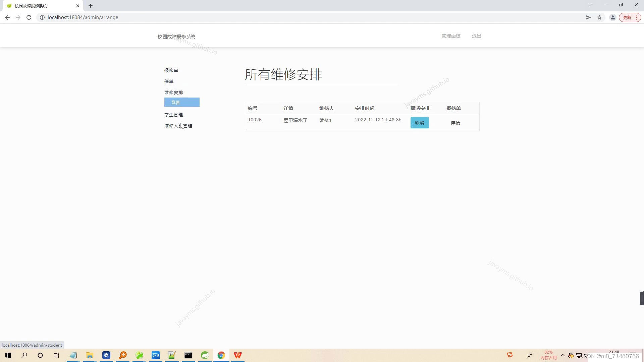This screenshot has width=644, height=362.
Task: Go forward in browser history
Action: (x=18, y=17)
